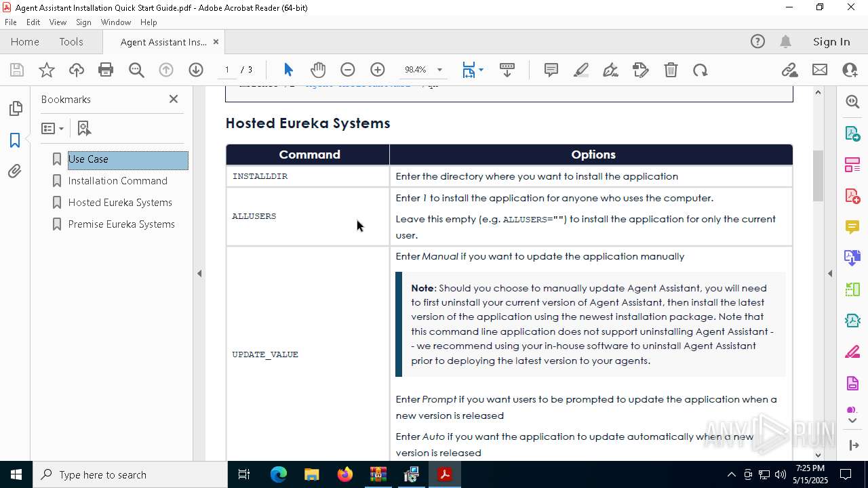
Task: Switch to the Home tab
Action: (x=25, y=41)
